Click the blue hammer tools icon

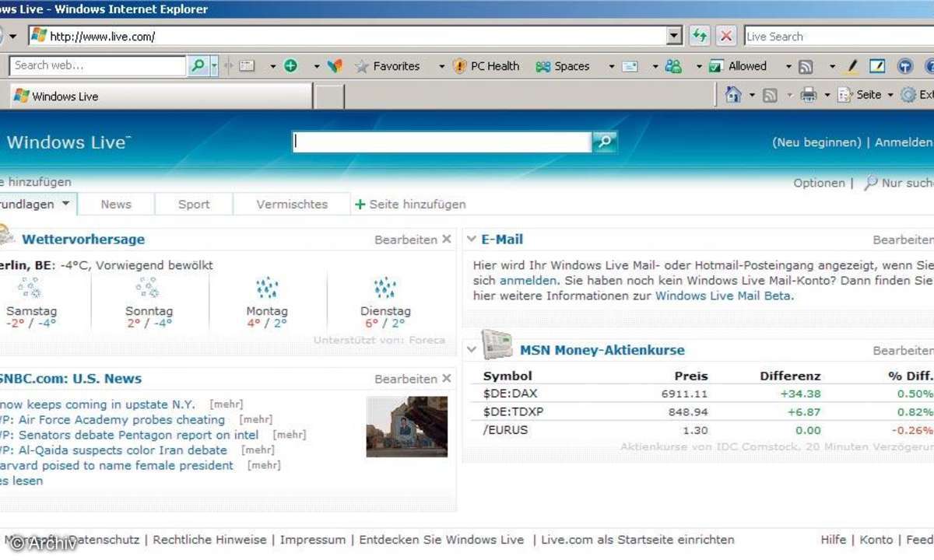click(904, 66)
